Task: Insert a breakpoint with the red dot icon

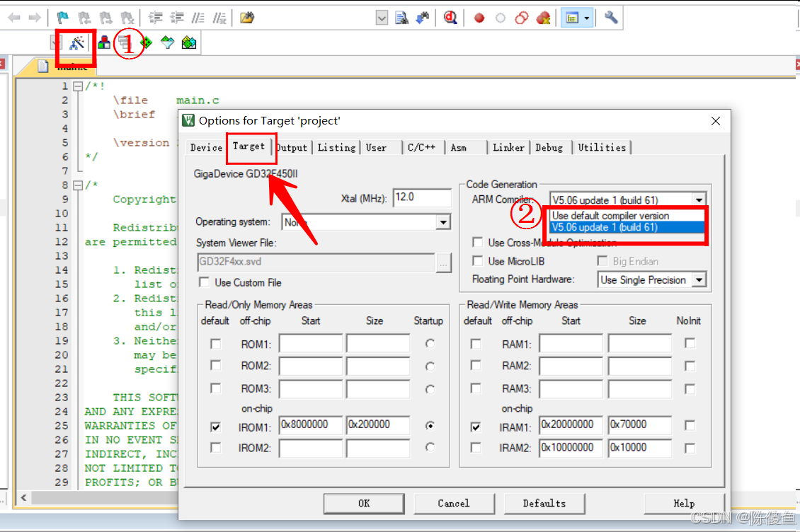Action: [x=479, y=18]
